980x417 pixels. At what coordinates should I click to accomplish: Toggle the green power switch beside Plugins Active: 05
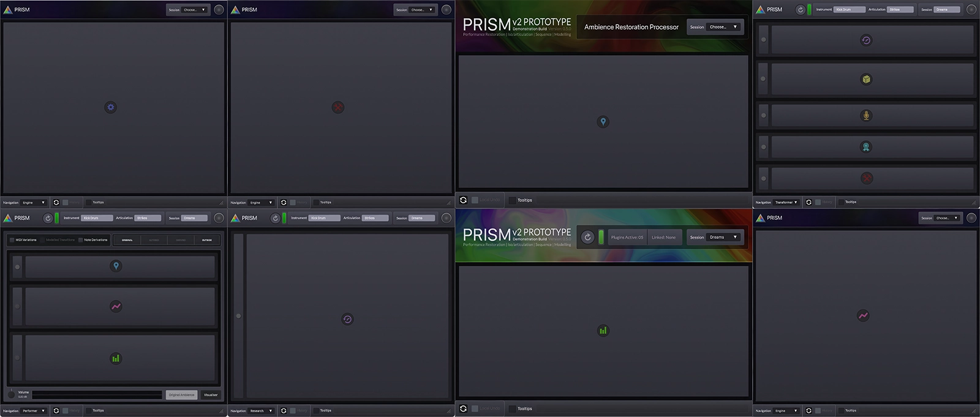coord(601,237)
